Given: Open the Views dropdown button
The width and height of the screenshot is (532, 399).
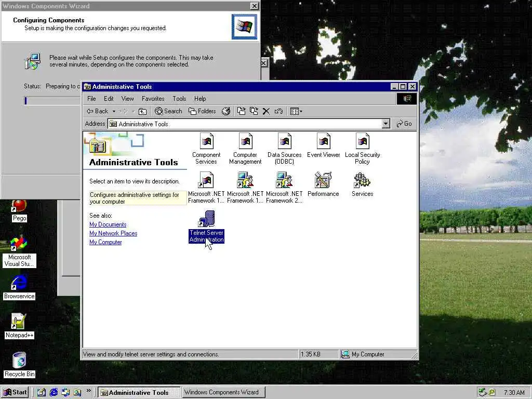Looking at the screenshot, I should coord(296,111).
